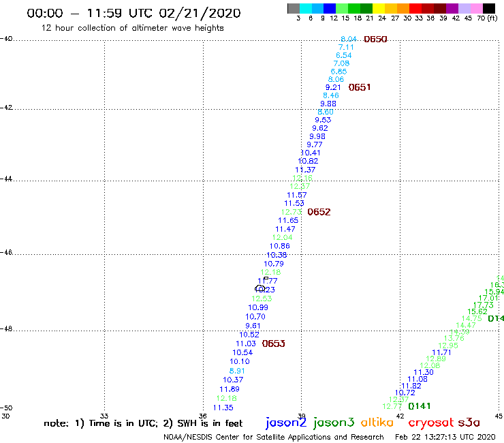504x443 pixels.
Task: Click the purple swatch in the color scale
Action: [x=452, y=8]
